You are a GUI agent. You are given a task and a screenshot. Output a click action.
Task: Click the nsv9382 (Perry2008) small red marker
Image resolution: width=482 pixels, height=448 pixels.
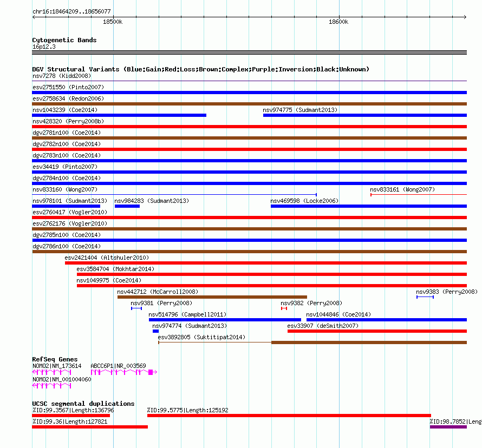(284, 308)
